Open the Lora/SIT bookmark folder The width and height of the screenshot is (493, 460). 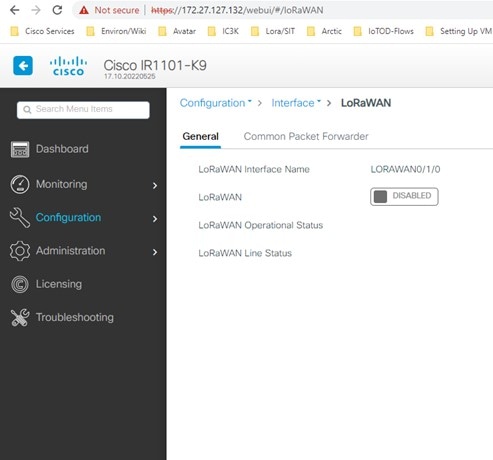273,31
